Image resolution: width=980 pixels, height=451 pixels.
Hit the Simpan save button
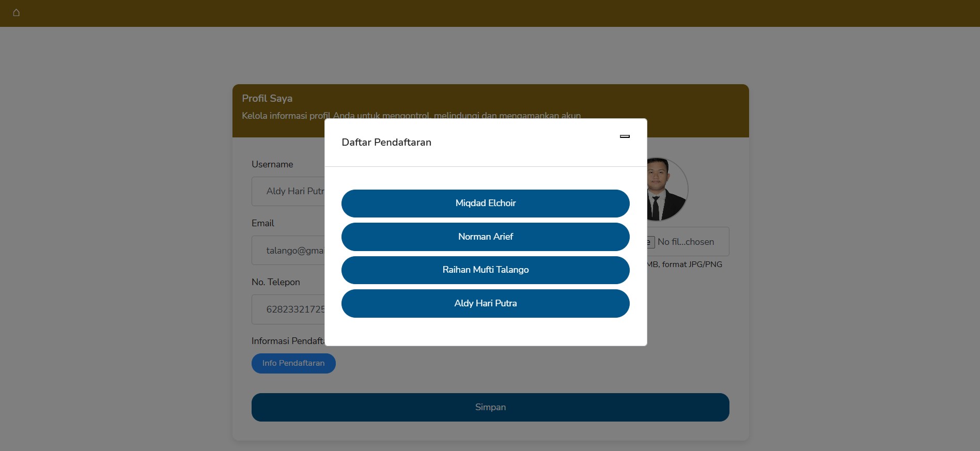pyautogui.click(x=490, y=407)
